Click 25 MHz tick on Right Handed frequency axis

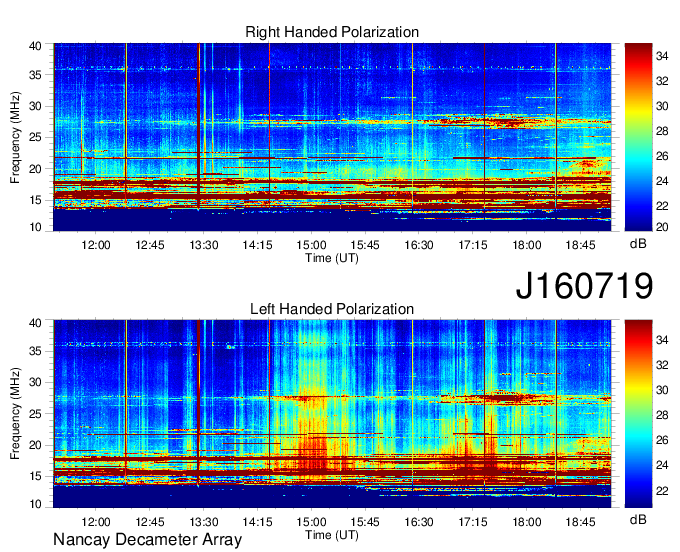click(35, 137)
